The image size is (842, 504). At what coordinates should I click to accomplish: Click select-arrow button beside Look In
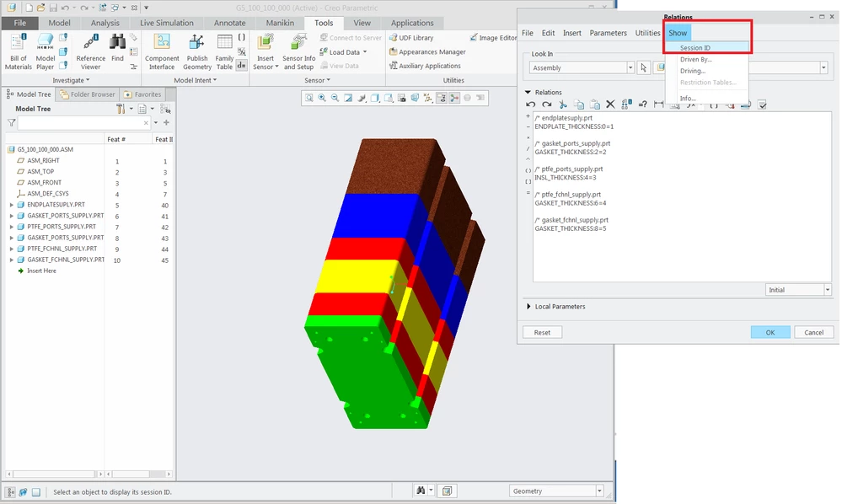coord(643,67)
